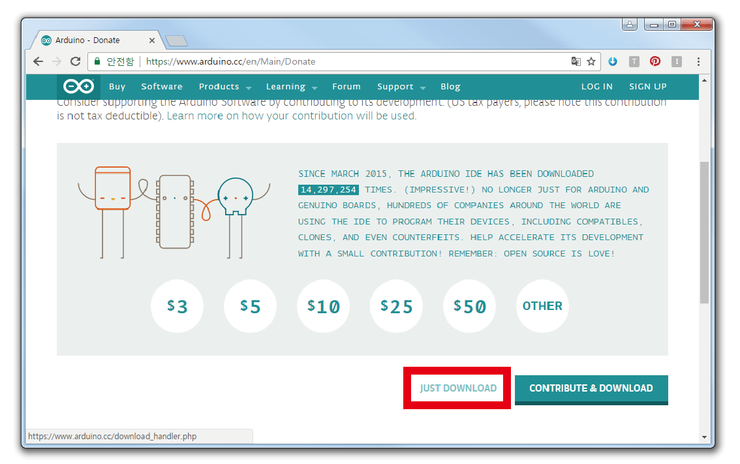Expand the Support dropdown
Image resolution: width=740 pixels, height=464 pixels.
(401, 86)
